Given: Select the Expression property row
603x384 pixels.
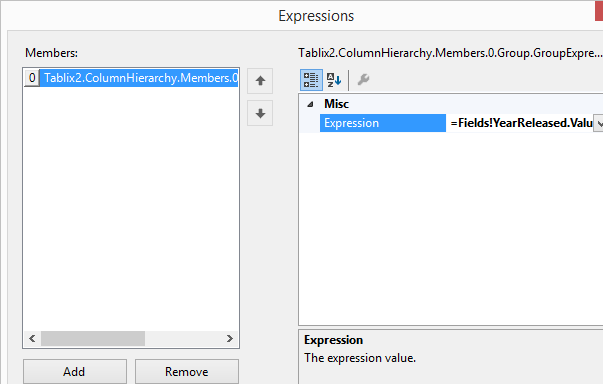Looking at the screenshot, I should click(x=383, y=123).
